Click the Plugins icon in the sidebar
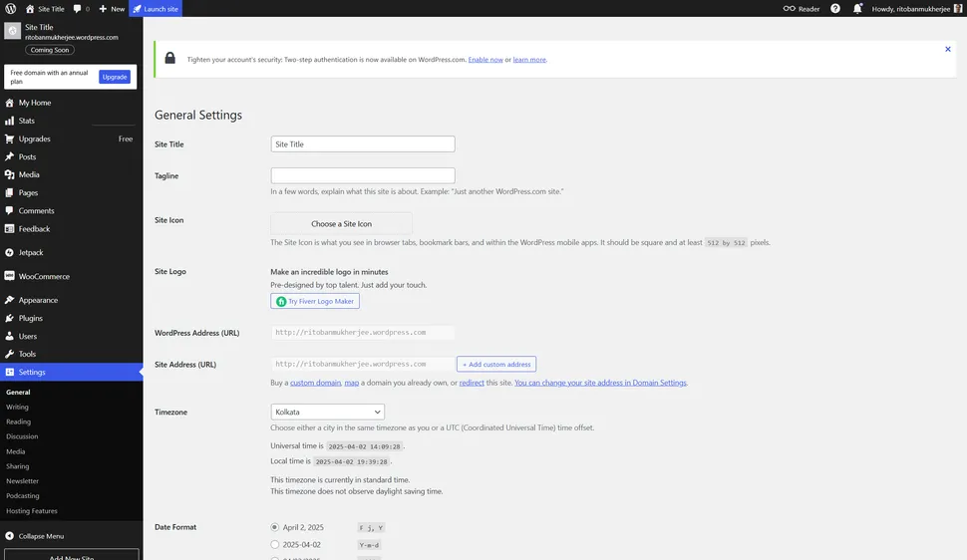Screen dimensions: 967x560 (x=10, y=318)
